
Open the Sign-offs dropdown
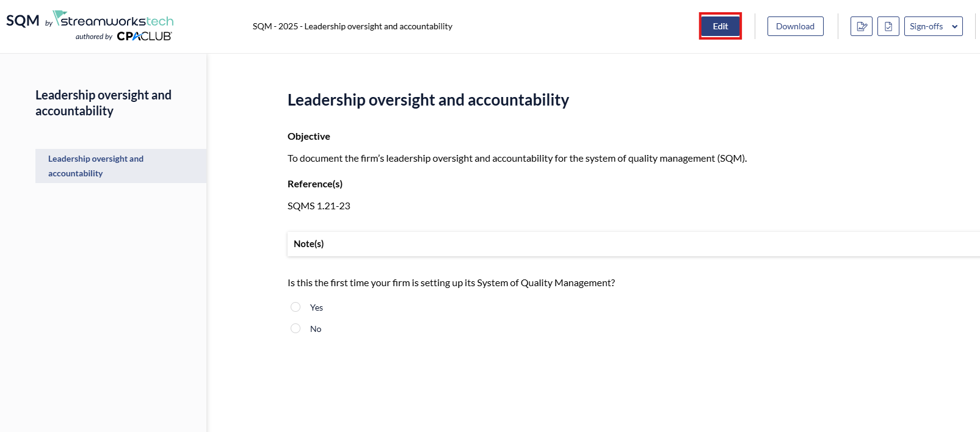tap(933, 26)
